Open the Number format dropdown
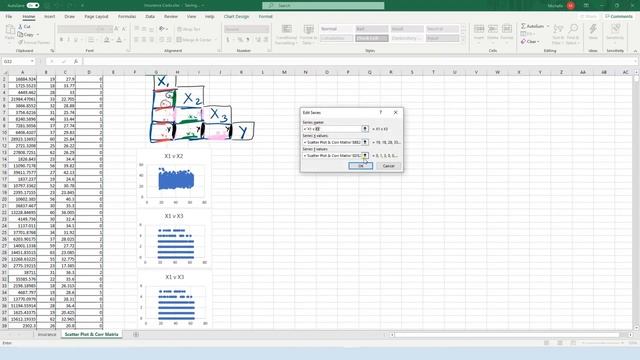Screen dimensions: 640x360 click(247, 29)
